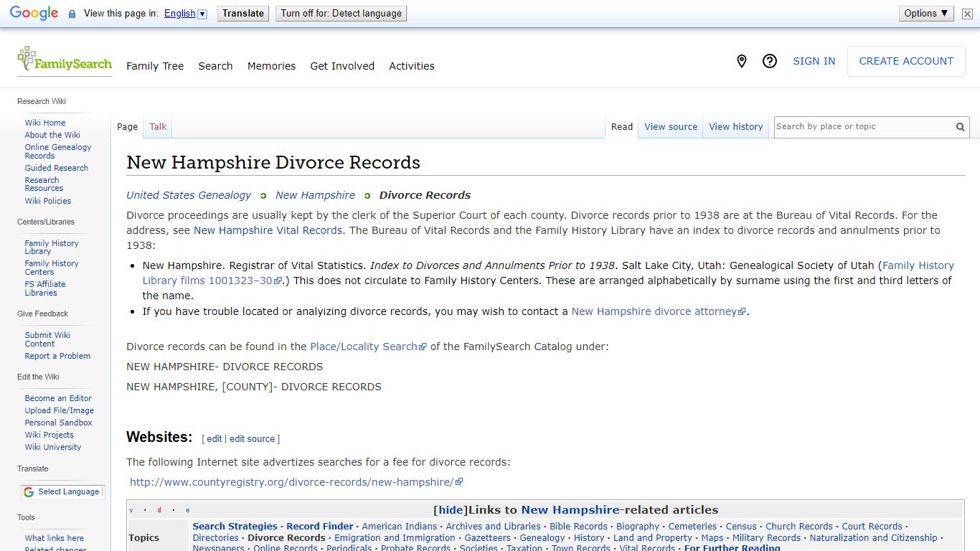Image resolution: width=980 pixels, height=551 pixels.
Task: Open the Search menu
Action: (x=215, y=66)
